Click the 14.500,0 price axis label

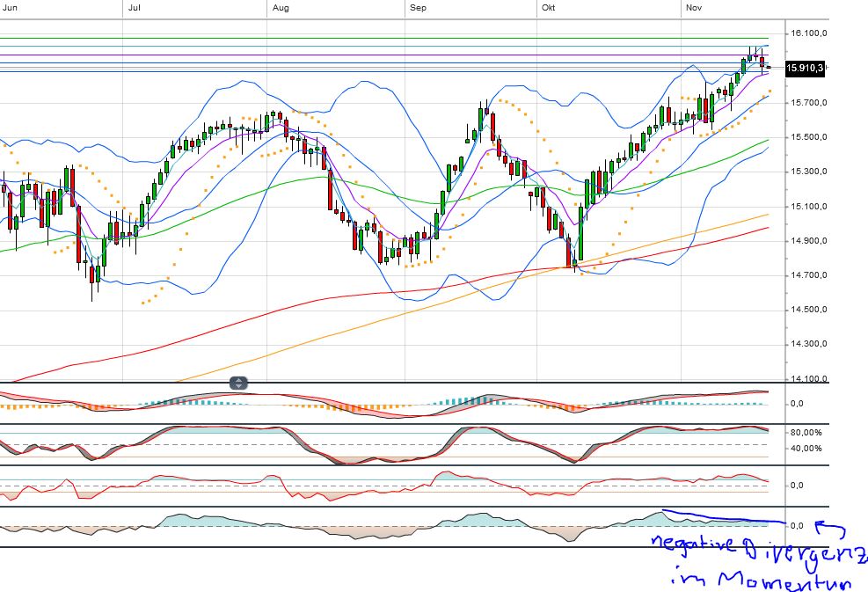pyautogui.click(x=809, y=309)
